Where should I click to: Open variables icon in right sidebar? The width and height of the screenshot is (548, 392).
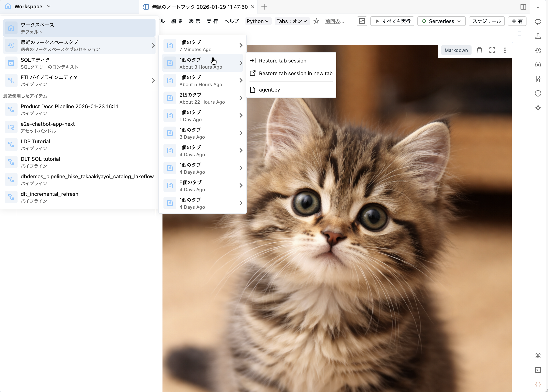(538, 65)
